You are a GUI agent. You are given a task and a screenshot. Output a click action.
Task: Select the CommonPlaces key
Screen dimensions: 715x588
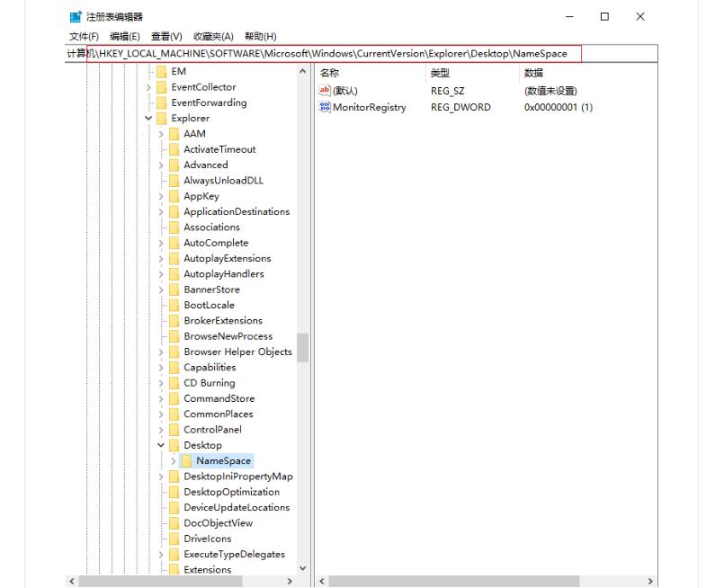(x=219, y=414)
